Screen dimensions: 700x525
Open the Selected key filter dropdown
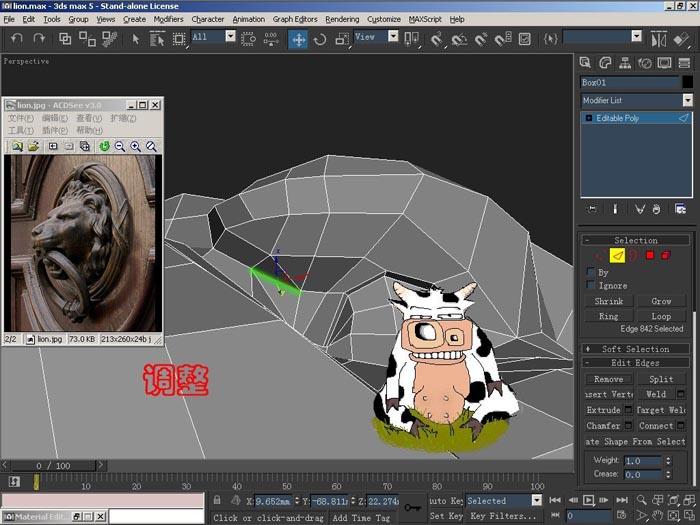(537, 500)
